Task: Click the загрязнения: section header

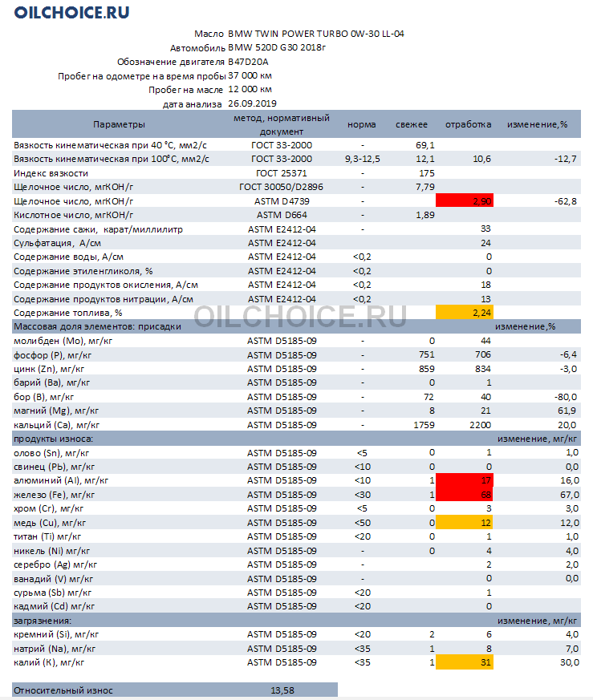Action: [x=43, y=621]
